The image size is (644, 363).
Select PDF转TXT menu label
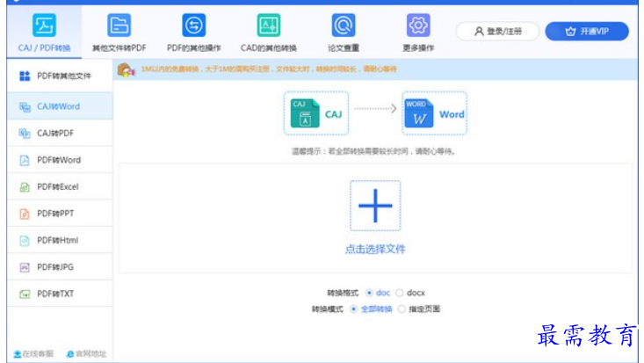[x=55, y=294]
